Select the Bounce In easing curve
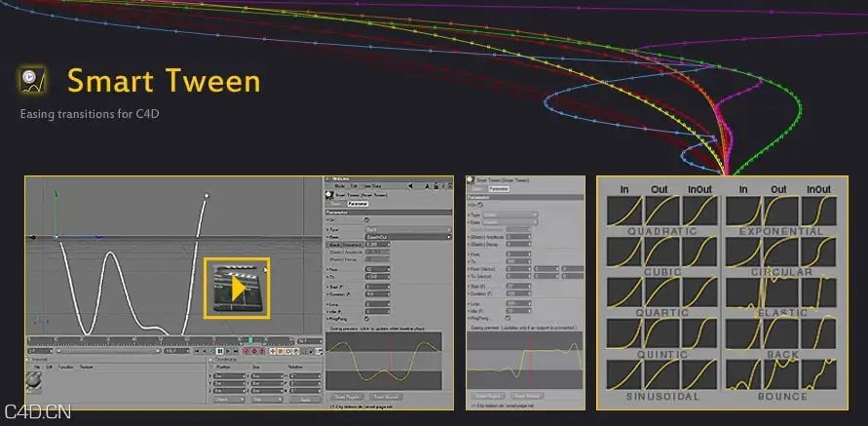This screenshot has height=426, width=868. pos(743,375)
